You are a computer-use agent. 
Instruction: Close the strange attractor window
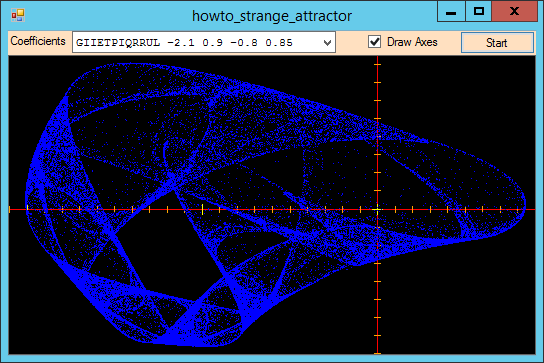point(515,11)
